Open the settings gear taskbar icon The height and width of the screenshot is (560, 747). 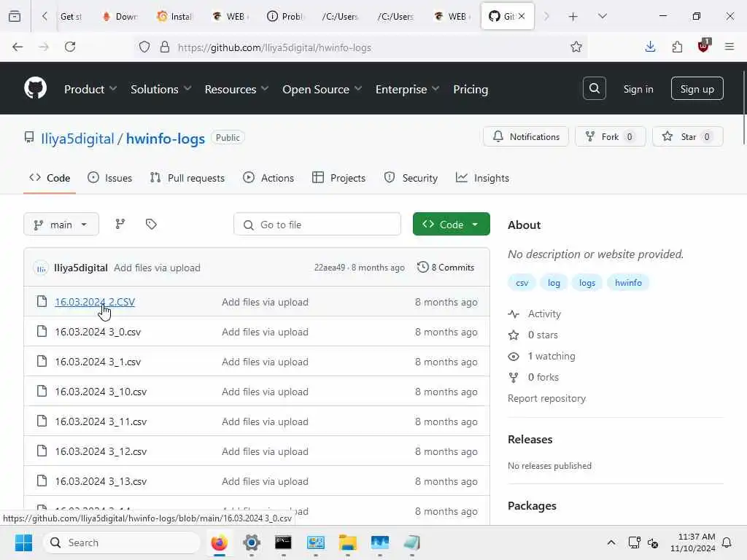252,542
